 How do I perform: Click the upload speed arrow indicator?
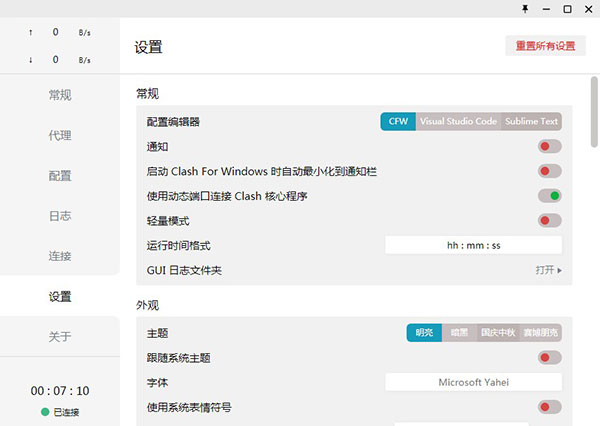(31, 32)
